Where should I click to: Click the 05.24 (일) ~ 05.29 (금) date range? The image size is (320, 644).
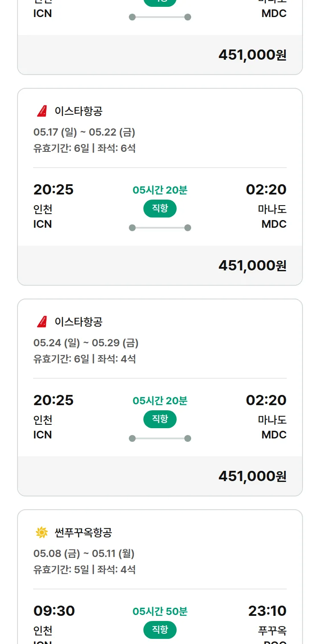pos(86,343)
